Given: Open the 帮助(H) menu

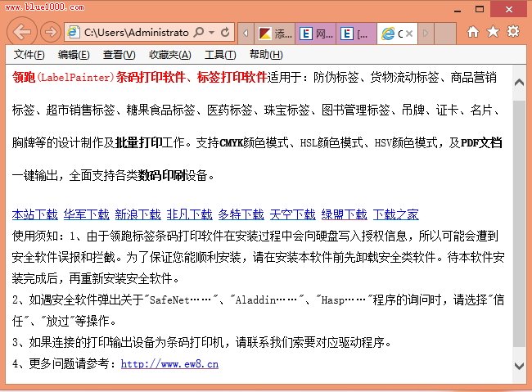Looking at the screenshot, I should pos(266,55).
